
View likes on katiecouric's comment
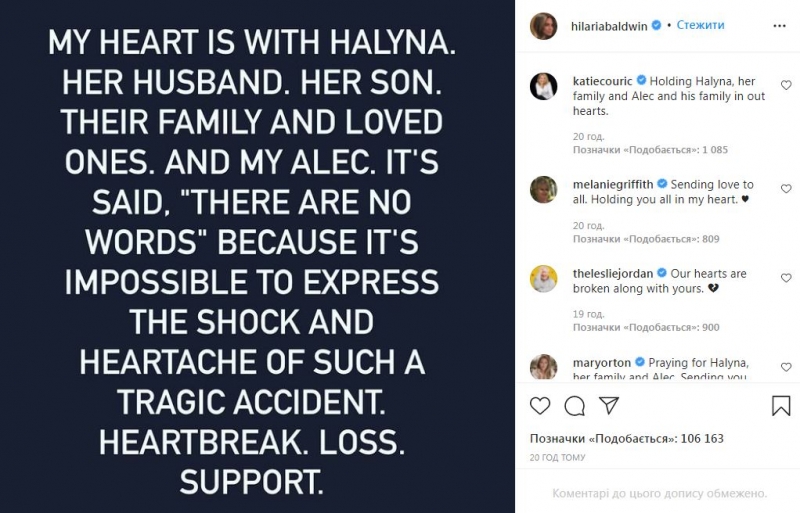click(648, 149)
